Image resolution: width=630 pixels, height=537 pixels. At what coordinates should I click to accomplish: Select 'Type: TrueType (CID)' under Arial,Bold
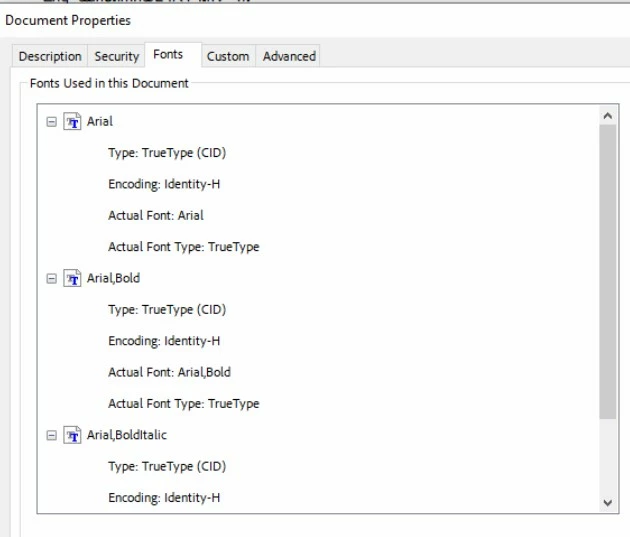pyautogui.click(x=167, y=310)
